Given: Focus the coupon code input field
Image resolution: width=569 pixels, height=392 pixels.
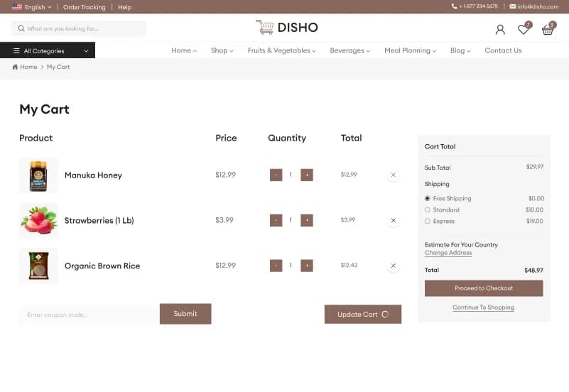Looking at the screenshot, I should [x=90, y=315].
